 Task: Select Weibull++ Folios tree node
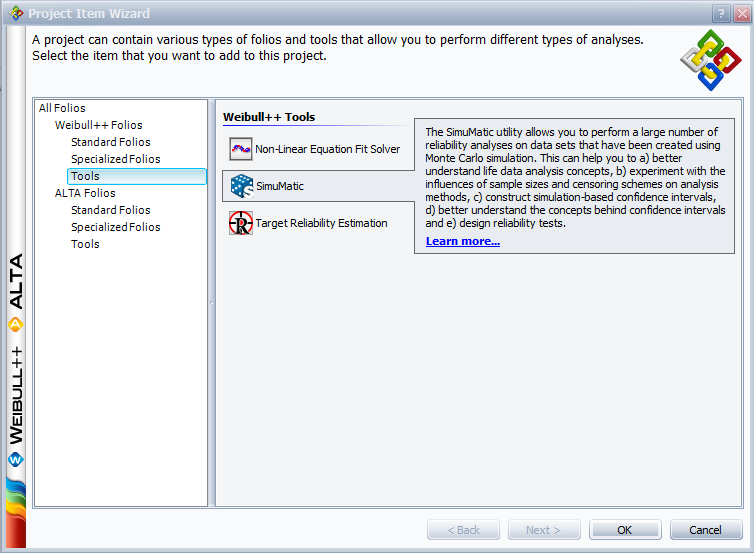click(99, 125)
